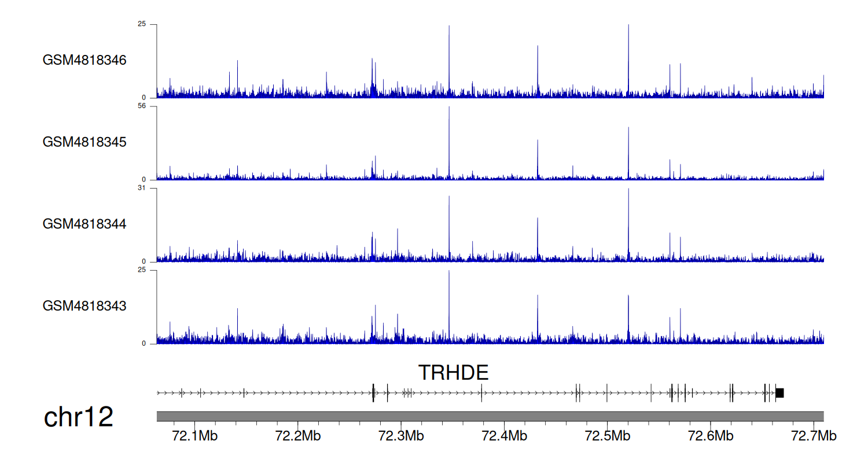Screen dimensions: 868x451
Task: Pick the GSM4818343 track label
Action: tap(84, 305)
